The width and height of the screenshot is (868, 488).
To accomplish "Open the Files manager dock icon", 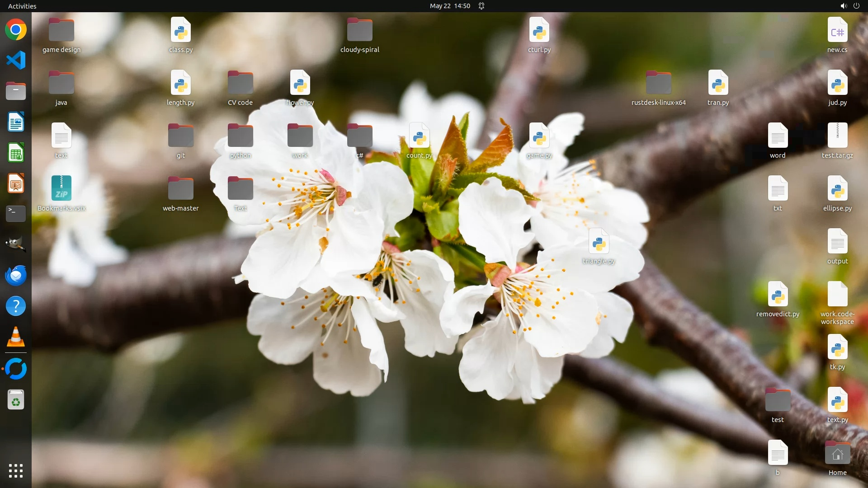I will pos(16,91).
